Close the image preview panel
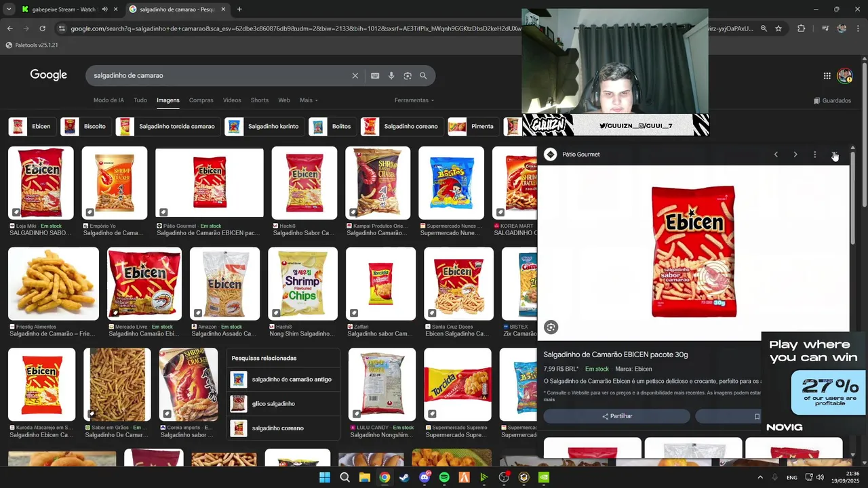Viewport: 868px width, 488px height. coord(835,155)
